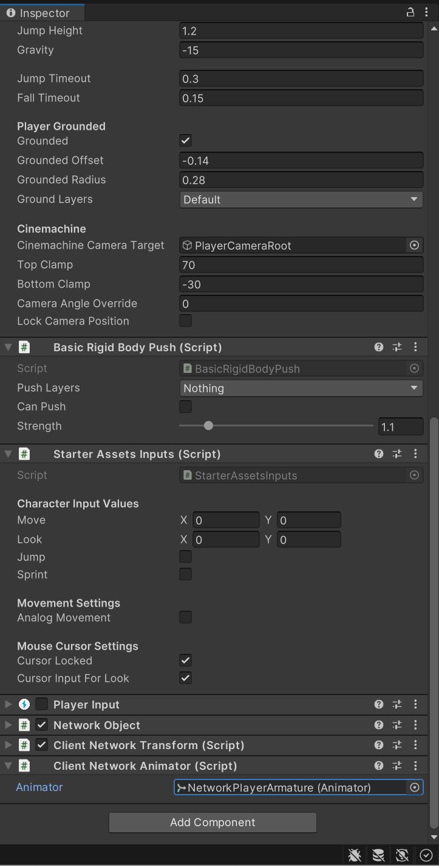This screenshot has height=868, width=439.
Task: Enable the Player Input component checkbox
Action: pyautogui.click(x=42, y=704)
